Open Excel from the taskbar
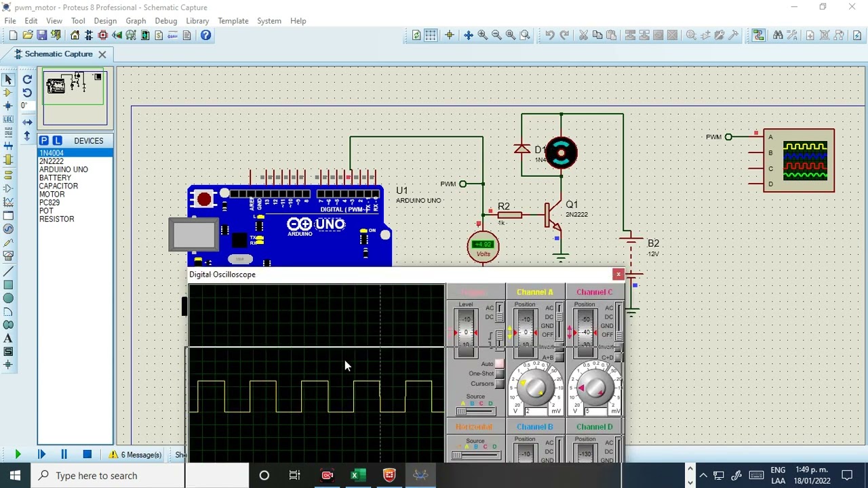Screen dimensions: 868x488 [x=358, y=476]
